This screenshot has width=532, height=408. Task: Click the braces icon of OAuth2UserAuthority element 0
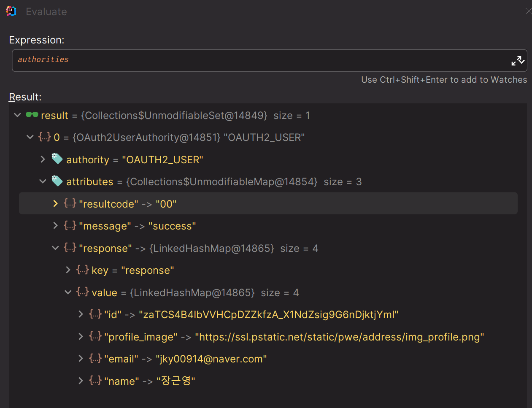click(x=44, y=137)
